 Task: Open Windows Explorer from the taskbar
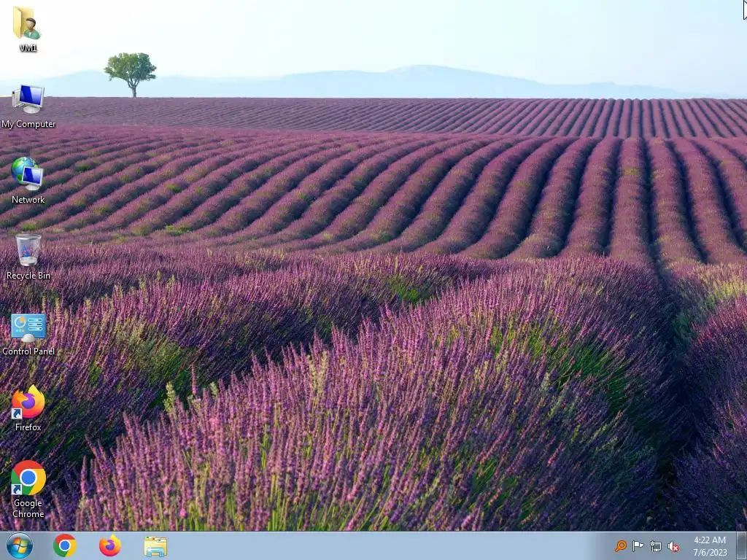pyautogui.click(x=155, y=546)
